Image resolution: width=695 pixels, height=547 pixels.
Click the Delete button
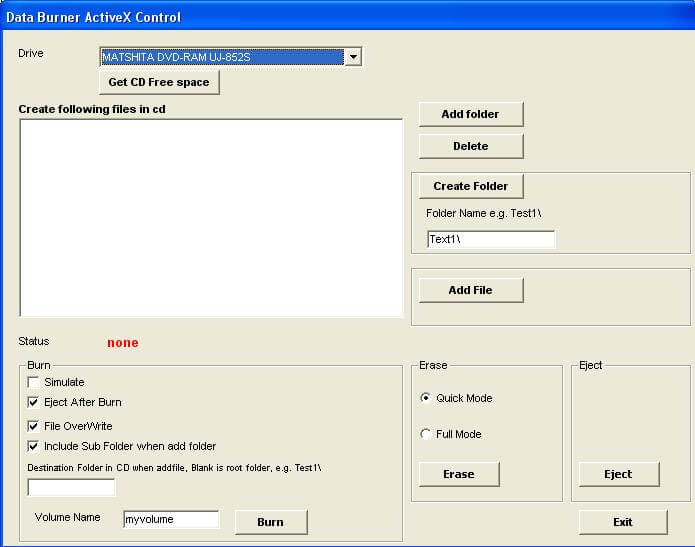coord(470,146)
